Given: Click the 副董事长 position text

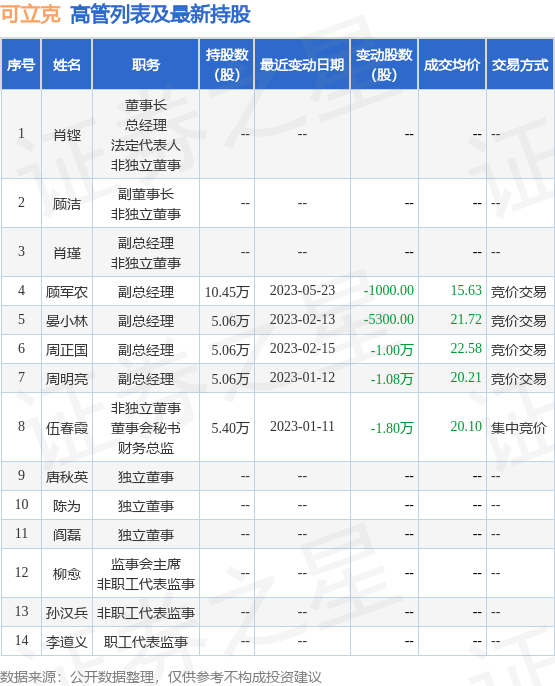Looking at the screenshot, I should pos(146,194).
